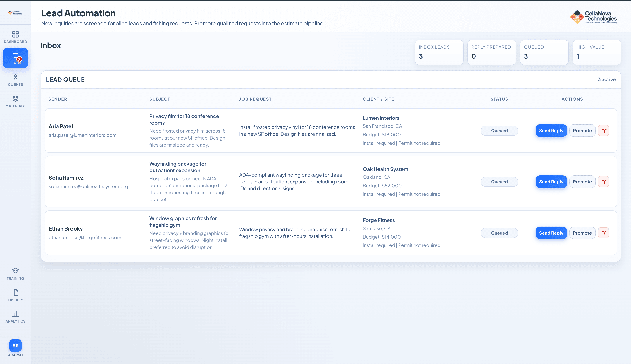
Task: Delete the Aria Patel lead
Action: pyautogui.click(x=604, y=131)
